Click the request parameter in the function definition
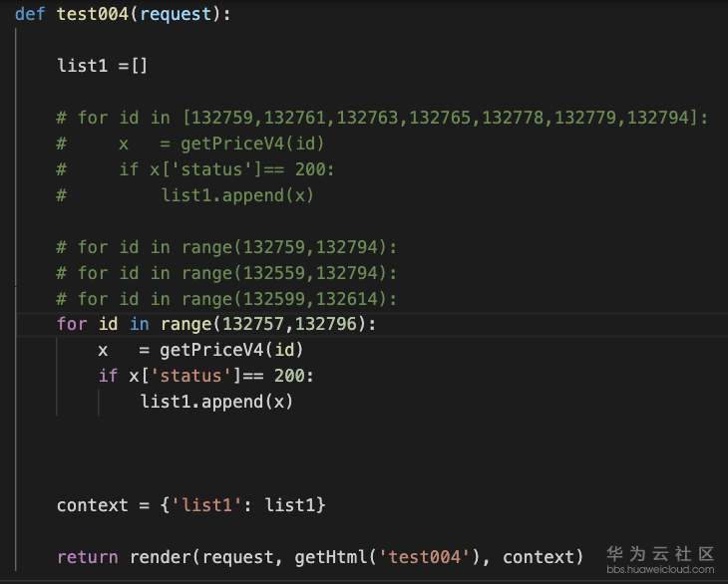Viewport: 728px width, 584px height. (176, 15)
